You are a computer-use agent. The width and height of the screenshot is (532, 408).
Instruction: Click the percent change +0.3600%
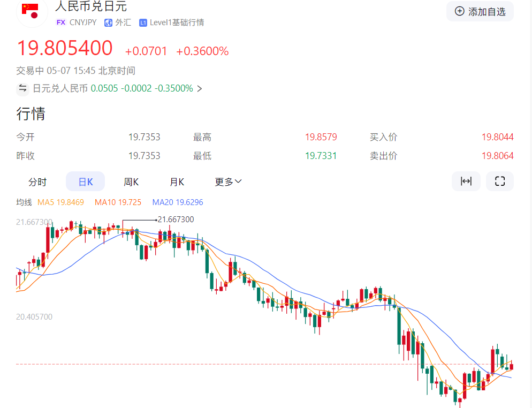[202, 51]
